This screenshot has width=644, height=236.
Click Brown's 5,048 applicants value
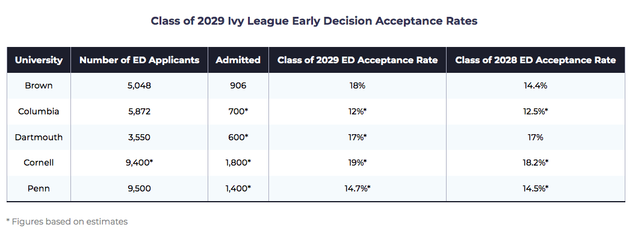(x=139, y=85)
